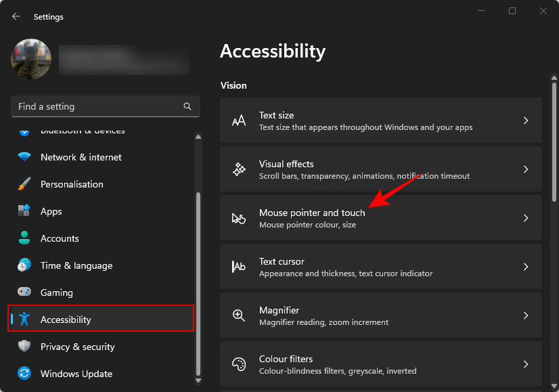Image resolution: width=559 pixels, height=392 pixels.
Task: Click sidebar scrollbar down arrow
Action: pyautogui.click(x=198, y=380)
